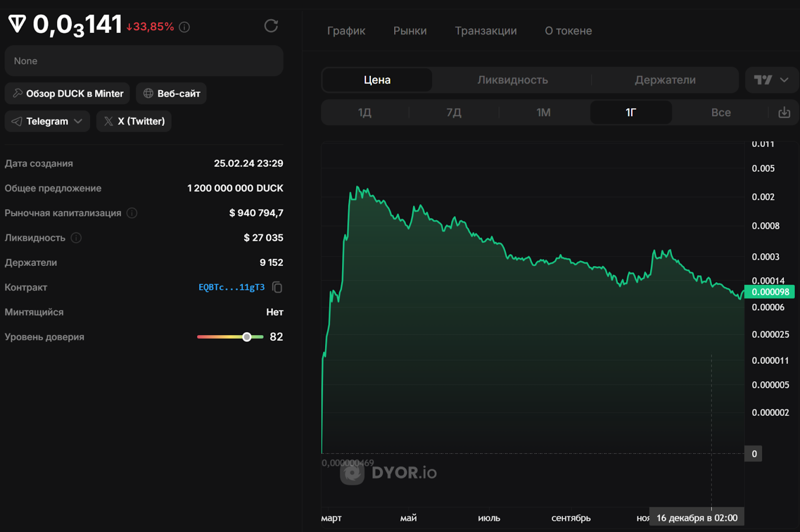This screenshot has height=532, width=800.
Task: Click the globe icon on Веб-сайт
Action: 148,93
